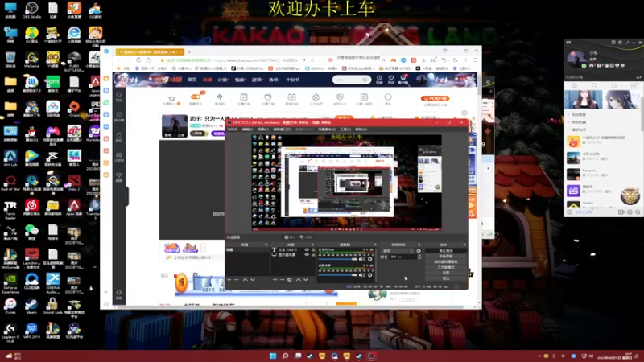The width and height of the screenshot is (644, 362).
Task: Hide the display capture source in OBS
Action: click(307, 254)
